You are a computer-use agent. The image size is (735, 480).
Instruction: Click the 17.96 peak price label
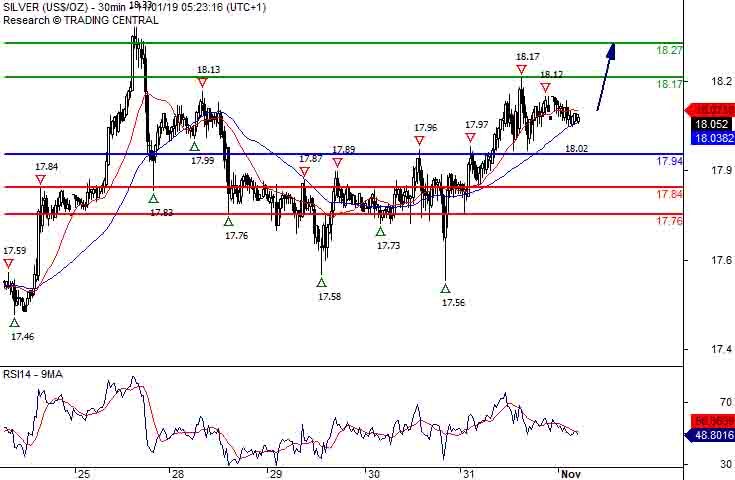point(426,128)
